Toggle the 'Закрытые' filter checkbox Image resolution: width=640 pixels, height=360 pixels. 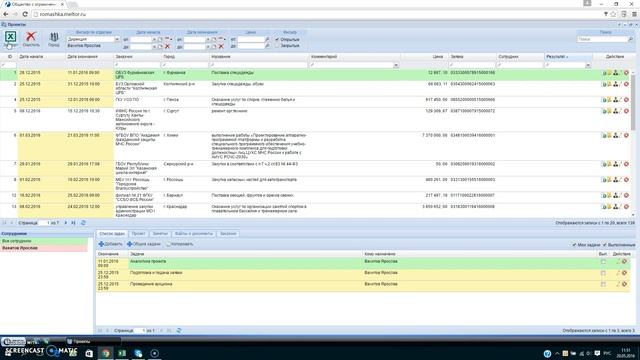tap(277, 46)
